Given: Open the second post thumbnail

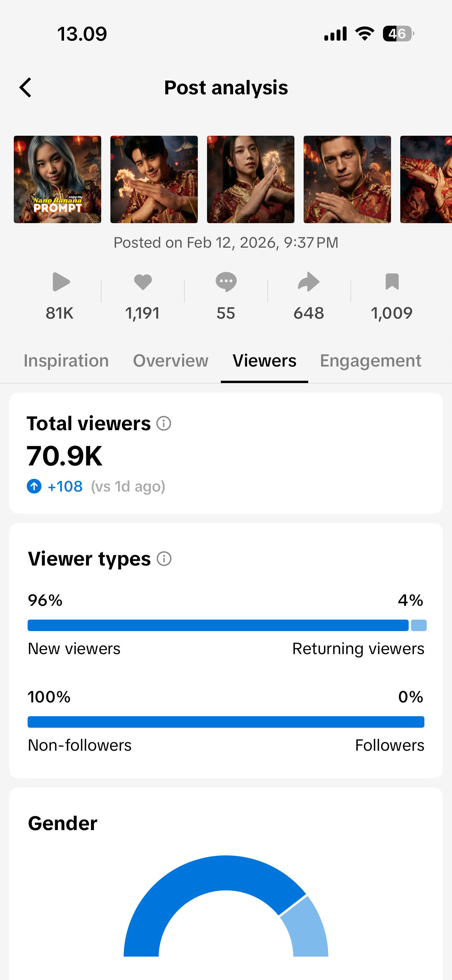Looking at the screenshot, I should (154, 179).
